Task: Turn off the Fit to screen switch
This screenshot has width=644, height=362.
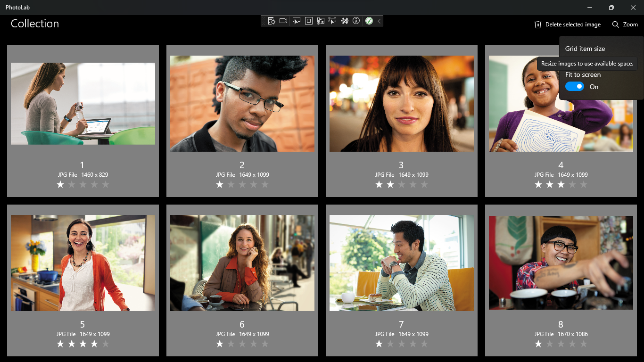Action: 575,86
